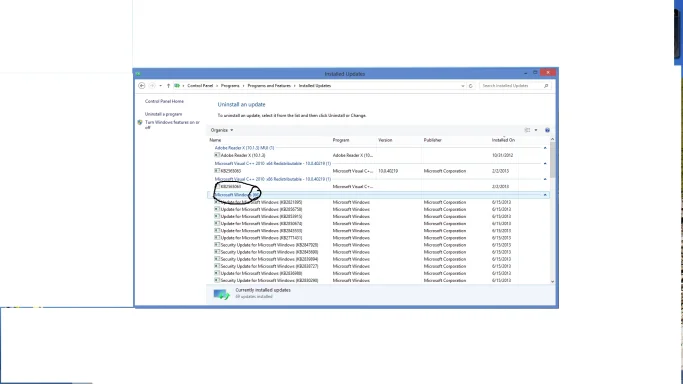Open the Uninstall a program link
This screenshot has width=683, height=384.
point(163,114)
